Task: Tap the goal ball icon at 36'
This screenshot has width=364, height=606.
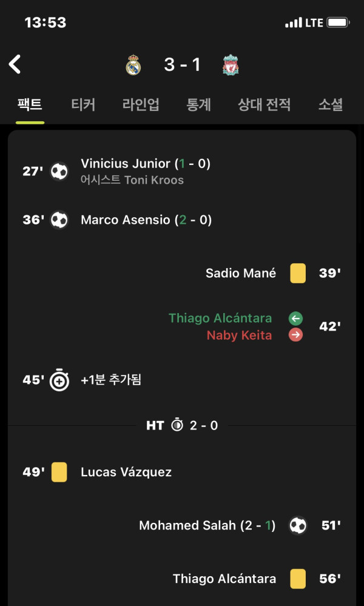Action: pos(59,220)
